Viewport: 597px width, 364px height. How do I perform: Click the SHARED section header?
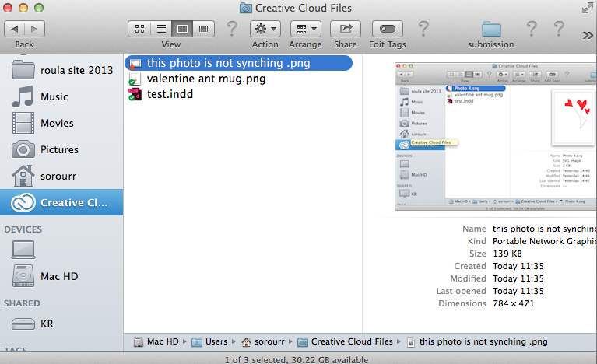[x=22, y=303]
